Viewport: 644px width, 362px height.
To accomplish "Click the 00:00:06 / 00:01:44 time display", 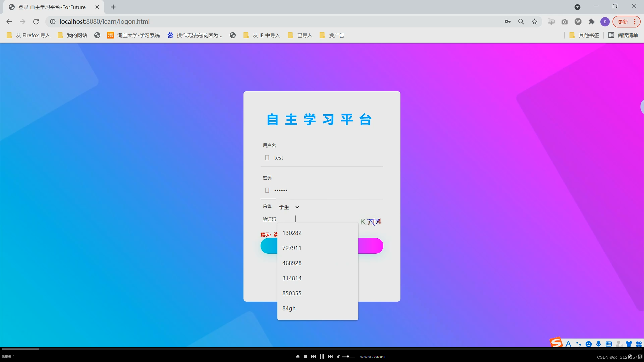I will tap(373, 357).
